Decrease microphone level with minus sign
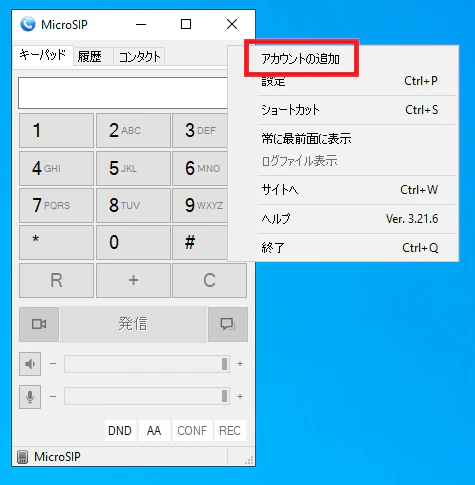 (x=53, y=397)
